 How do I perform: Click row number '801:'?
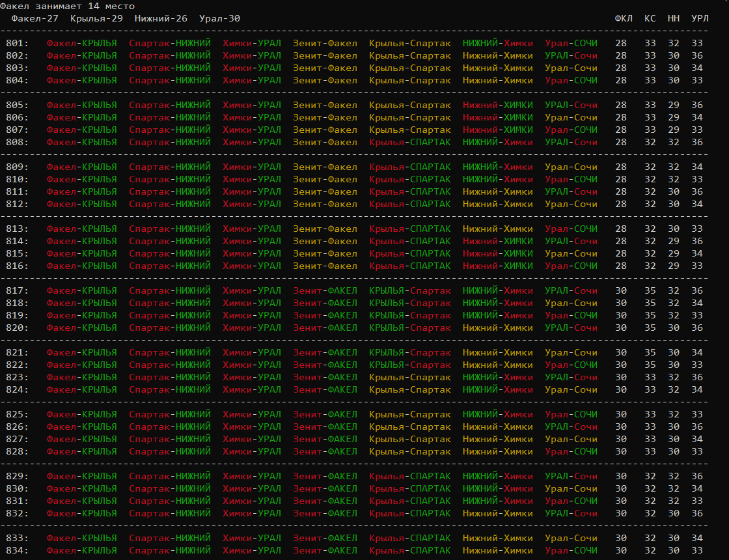(17, 43)
